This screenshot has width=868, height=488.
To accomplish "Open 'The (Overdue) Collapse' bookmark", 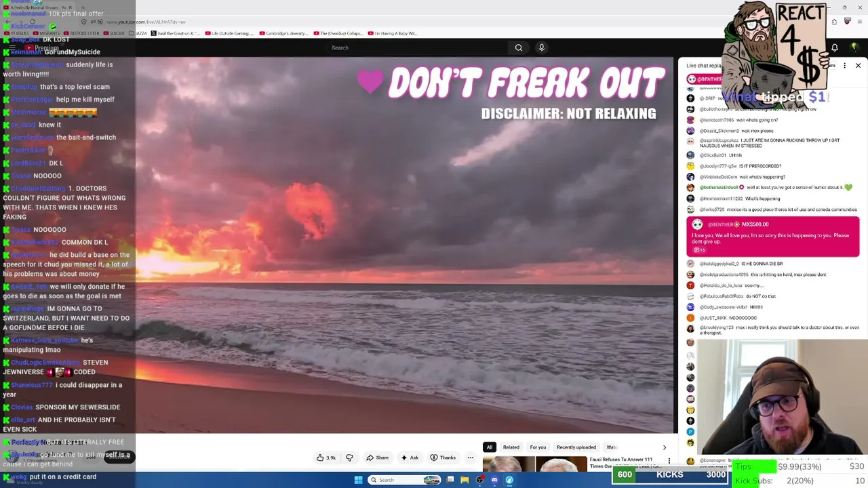I will 338,33.
